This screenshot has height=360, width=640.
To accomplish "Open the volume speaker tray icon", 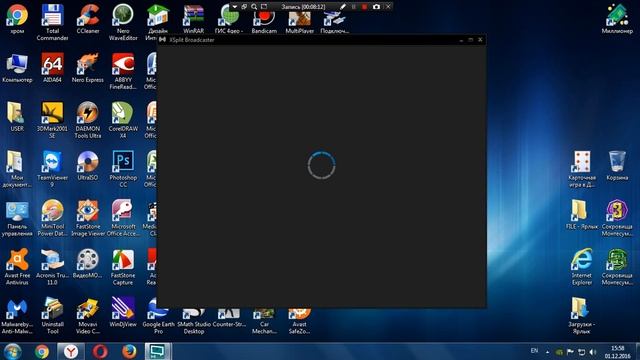I will tap(593, 352).
